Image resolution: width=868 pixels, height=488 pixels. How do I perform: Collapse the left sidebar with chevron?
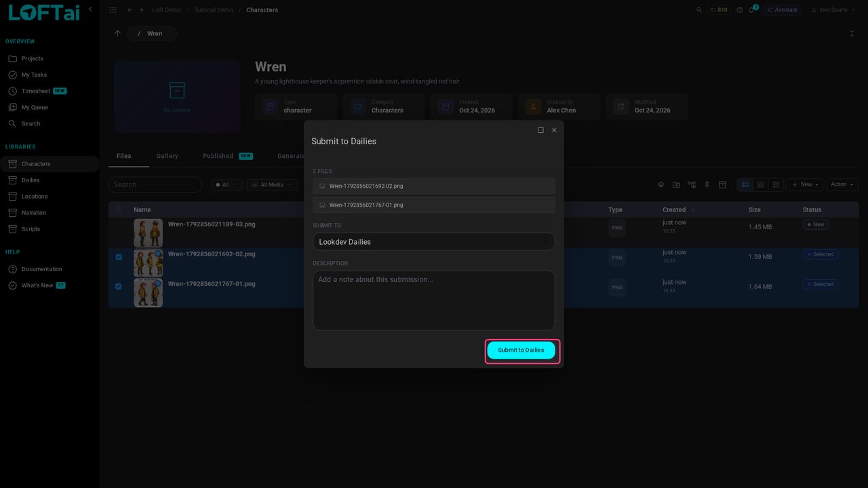pos(90,9)
